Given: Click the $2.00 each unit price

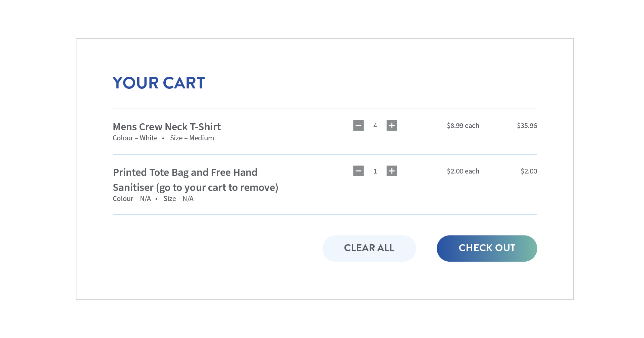Looking at the screenshot, I should (x=463, y=171).
